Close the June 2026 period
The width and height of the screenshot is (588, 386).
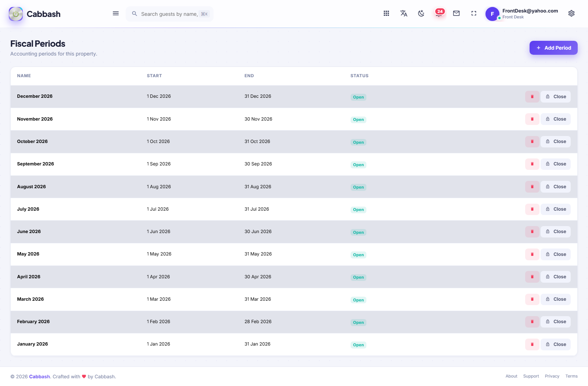click(x=556, y=232)
